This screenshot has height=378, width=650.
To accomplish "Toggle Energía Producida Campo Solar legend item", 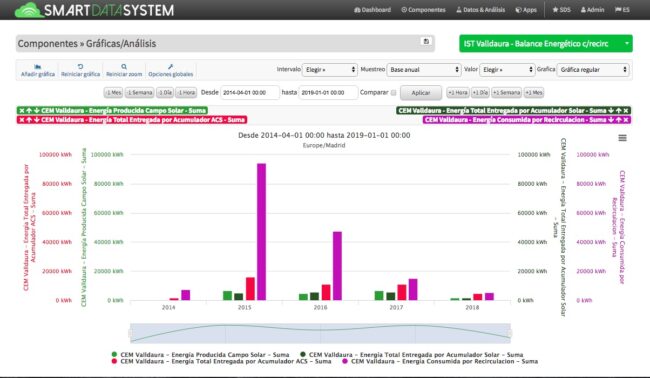I will point(201,355).
